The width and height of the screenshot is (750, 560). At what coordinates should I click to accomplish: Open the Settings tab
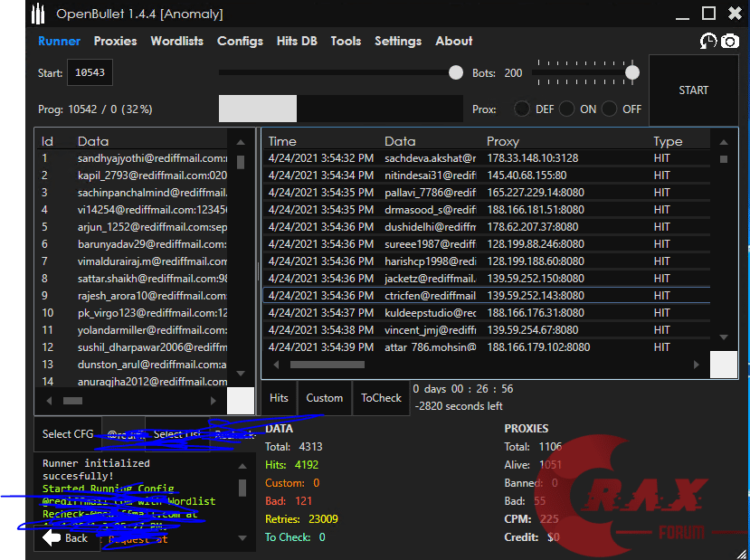[x=398, y=41]
